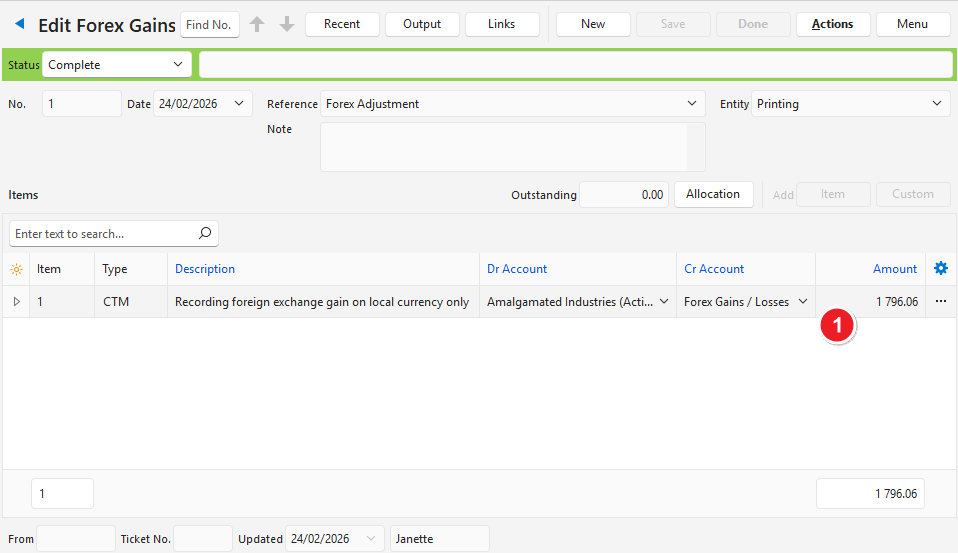958x553 pixels.
Task: Open the Dr Account dropdown in row
Action: tap(664, 302)
